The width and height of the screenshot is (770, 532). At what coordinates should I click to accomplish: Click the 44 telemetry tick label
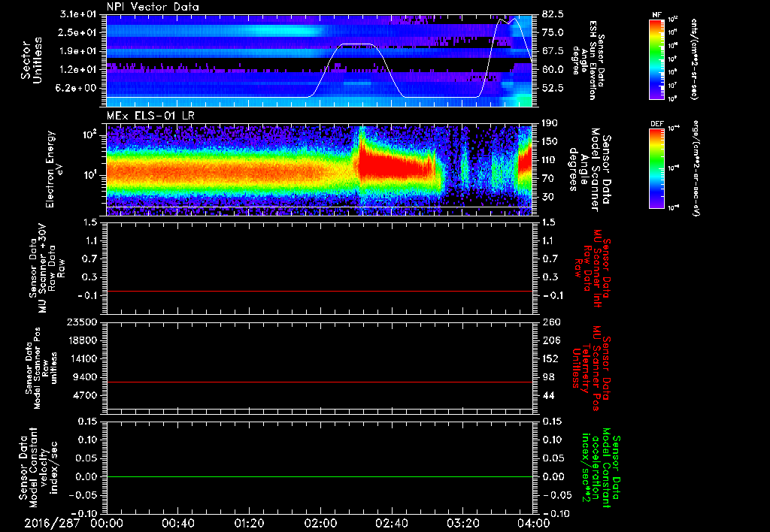click(548, 395)
